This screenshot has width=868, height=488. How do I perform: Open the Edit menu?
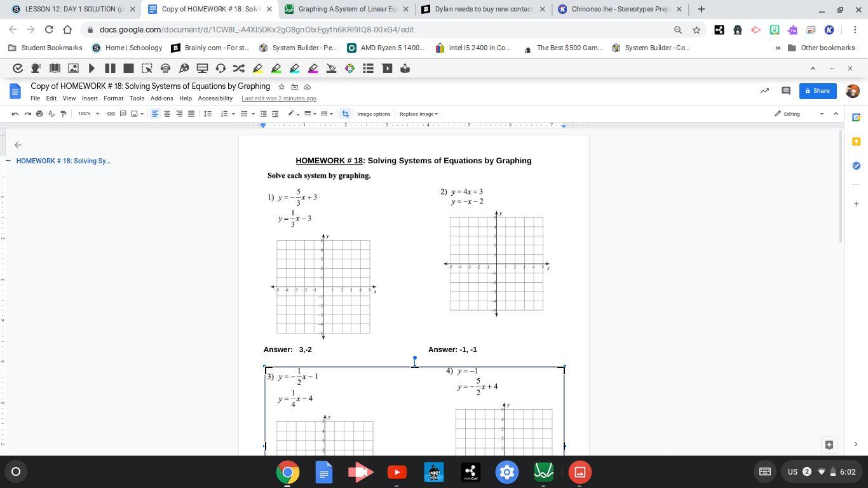[51, 98]
